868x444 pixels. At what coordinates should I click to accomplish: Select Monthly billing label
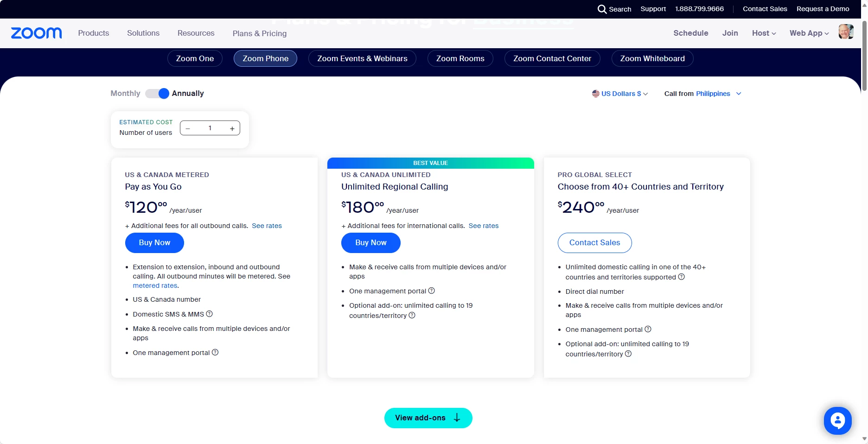coord(125,93)
